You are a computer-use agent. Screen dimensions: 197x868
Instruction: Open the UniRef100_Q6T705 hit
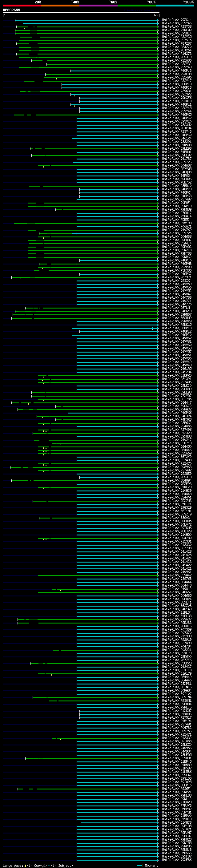point(176,399)
